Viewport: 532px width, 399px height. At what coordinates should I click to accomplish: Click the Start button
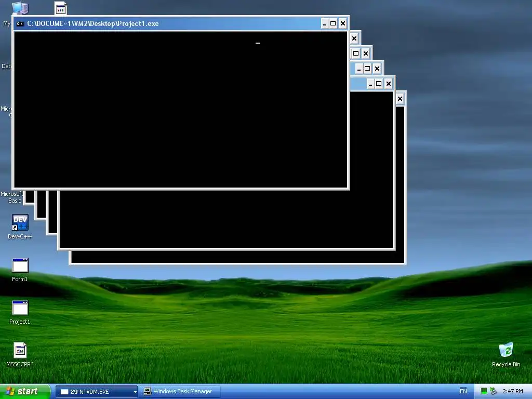pyautogui.click(x=24, y=392)
